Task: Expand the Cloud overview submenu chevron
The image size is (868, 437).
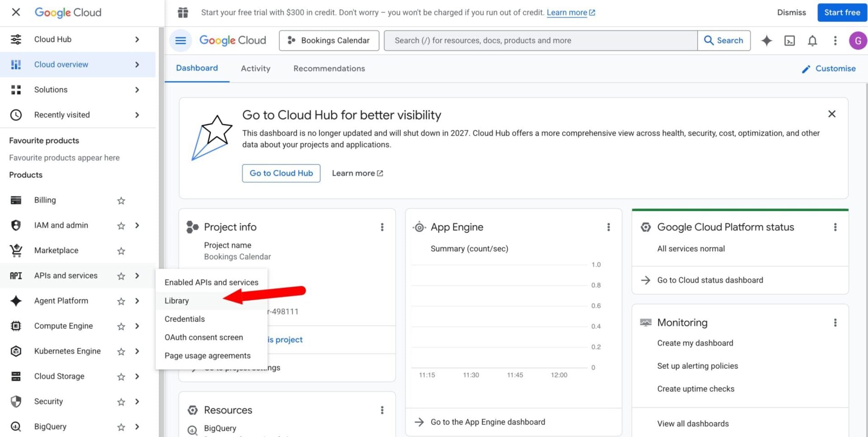Action: (x=137, y=65)
